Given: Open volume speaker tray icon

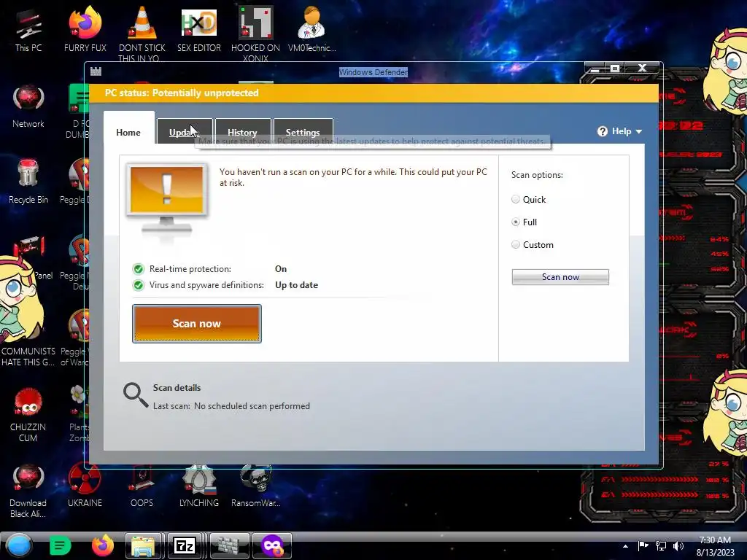Looking at the screenshot, I should (x=678, y=545).
